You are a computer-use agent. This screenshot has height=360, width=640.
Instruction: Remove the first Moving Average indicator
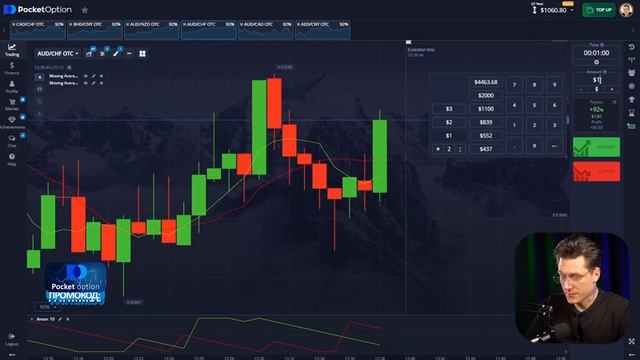click(x=101, y=76)
